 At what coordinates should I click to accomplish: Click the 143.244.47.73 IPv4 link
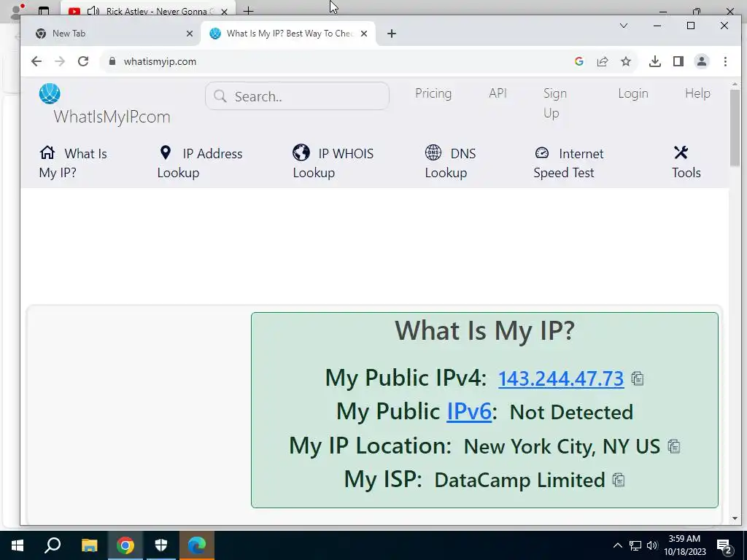561,378
